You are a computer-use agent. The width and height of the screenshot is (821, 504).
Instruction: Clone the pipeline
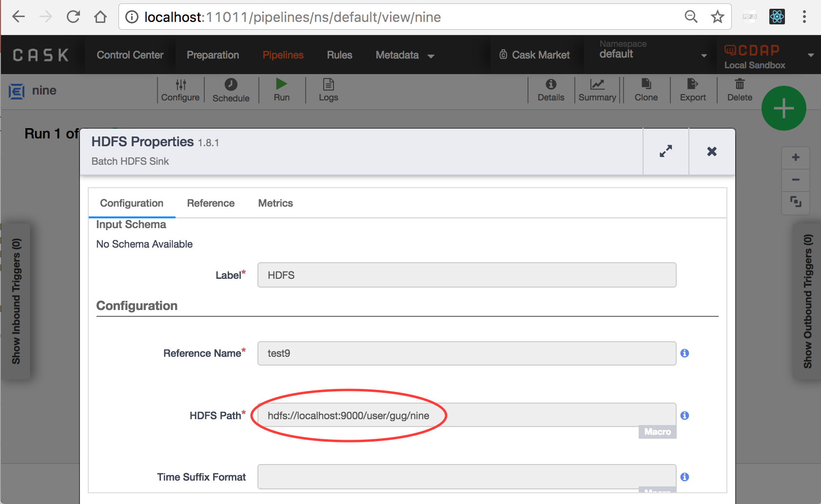click(646, 90)
